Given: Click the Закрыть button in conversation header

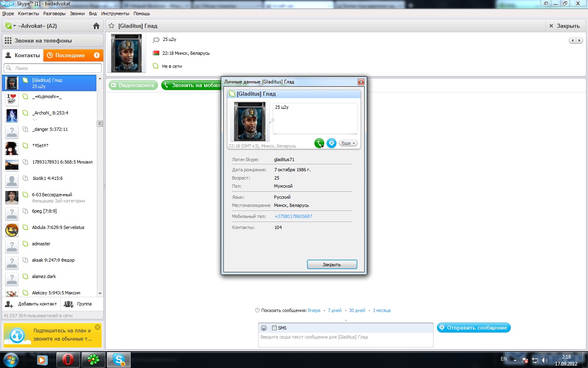Looking at the screenshot, I should click(564, 26).
